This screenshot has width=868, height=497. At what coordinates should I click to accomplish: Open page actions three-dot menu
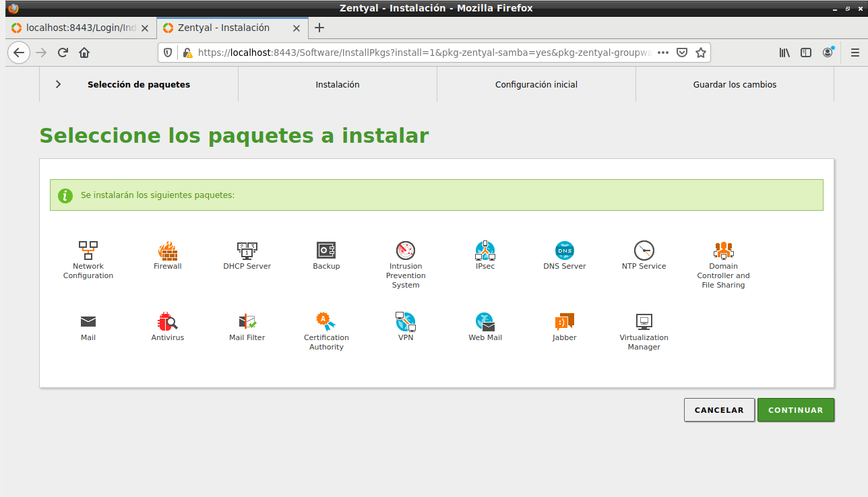tap(663, 53)
